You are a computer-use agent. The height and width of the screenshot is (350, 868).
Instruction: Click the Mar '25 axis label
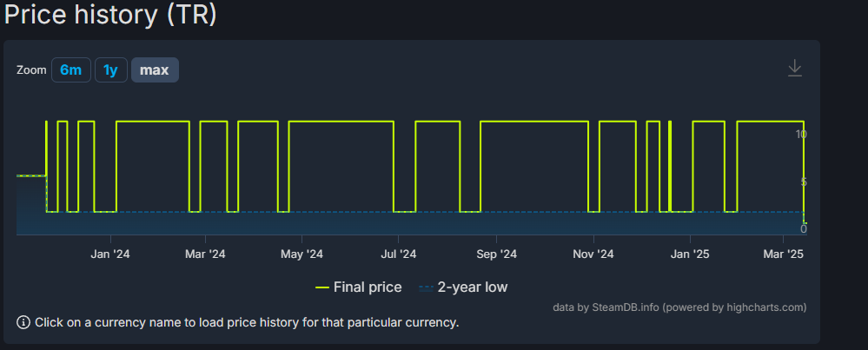coord(784,254)
